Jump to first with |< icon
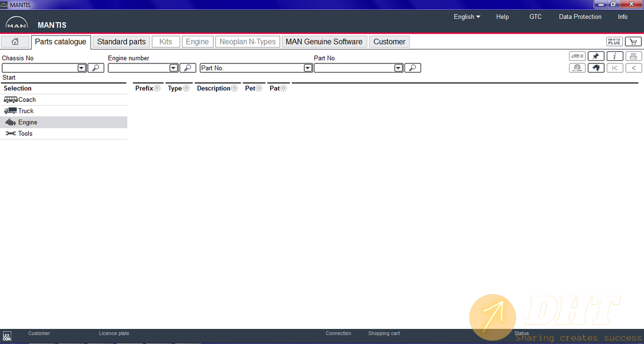This screenshot has height=344, width=644. [x=615, y=68]
